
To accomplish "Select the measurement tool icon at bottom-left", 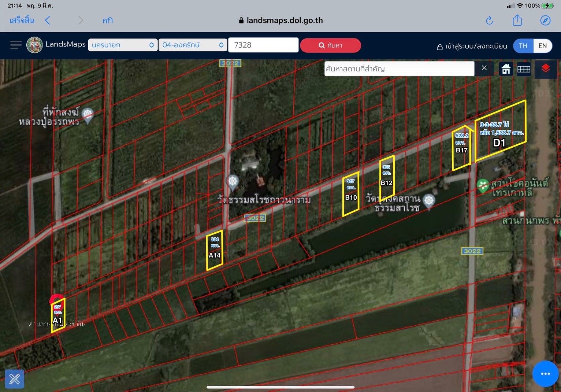I will pos(15,379).
